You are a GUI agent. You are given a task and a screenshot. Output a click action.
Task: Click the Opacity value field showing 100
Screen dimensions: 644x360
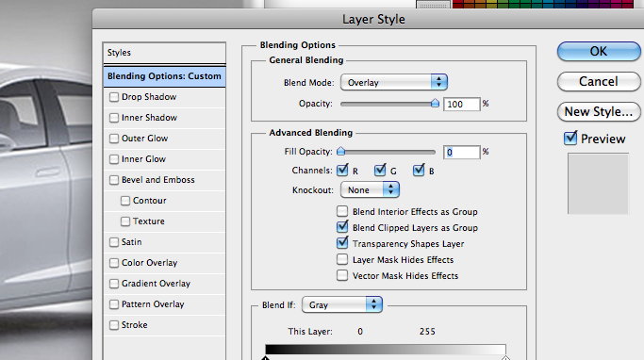(x=461, y=105)
